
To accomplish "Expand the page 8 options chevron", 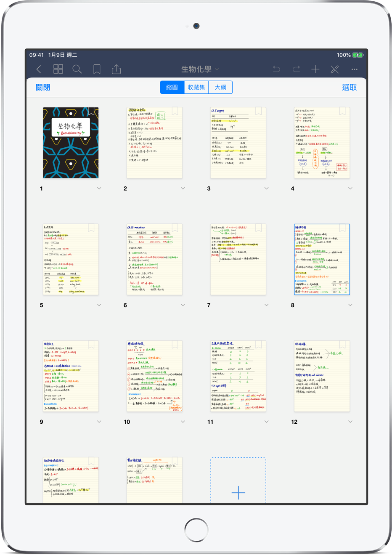I will (x=350, y=305).
